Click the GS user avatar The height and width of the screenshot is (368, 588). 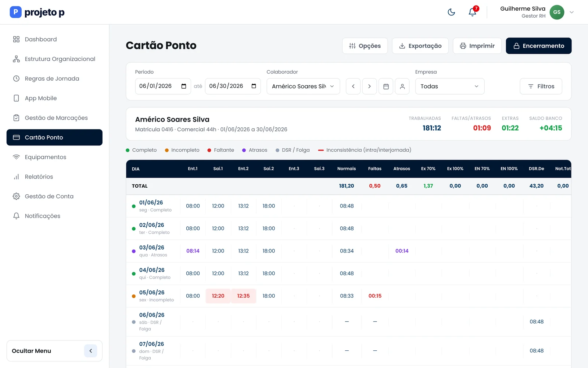point(557,12)
